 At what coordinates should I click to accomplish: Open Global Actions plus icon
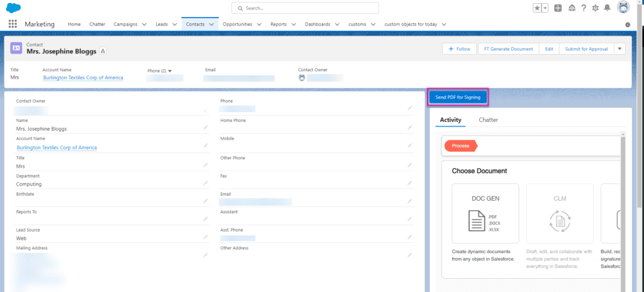coord(558,8)
